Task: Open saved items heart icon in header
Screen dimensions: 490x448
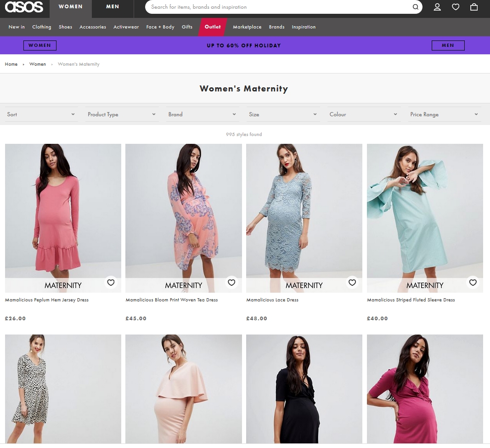Action: coord(456,7)
